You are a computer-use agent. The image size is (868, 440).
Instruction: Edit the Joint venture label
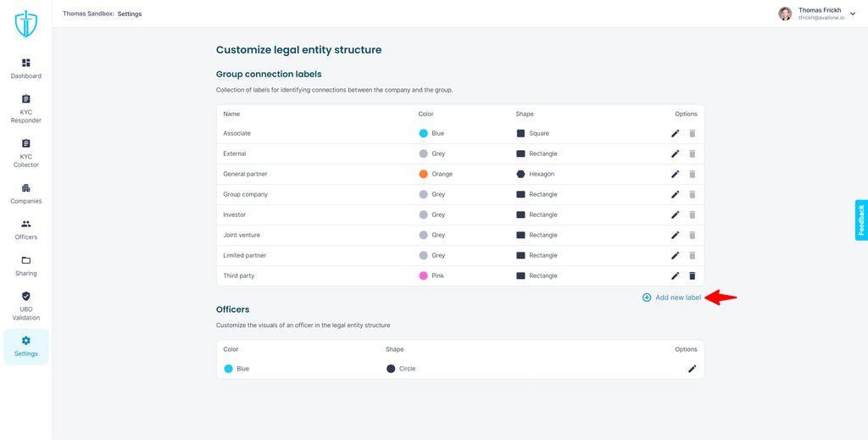click(x=675, y=235)
